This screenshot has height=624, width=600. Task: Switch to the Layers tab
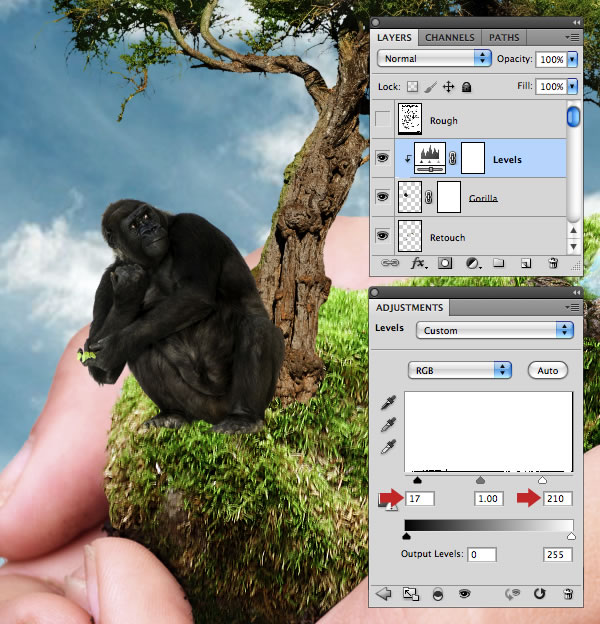tap(394, 37)
